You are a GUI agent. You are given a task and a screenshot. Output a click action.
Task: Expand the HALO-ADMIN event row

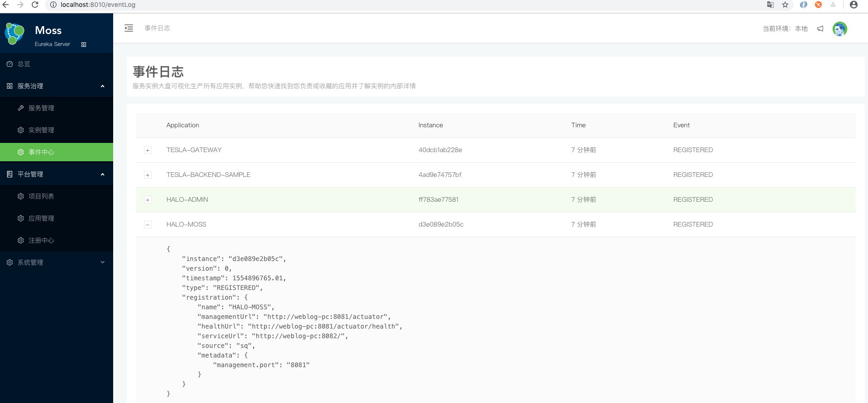[148, 200]
